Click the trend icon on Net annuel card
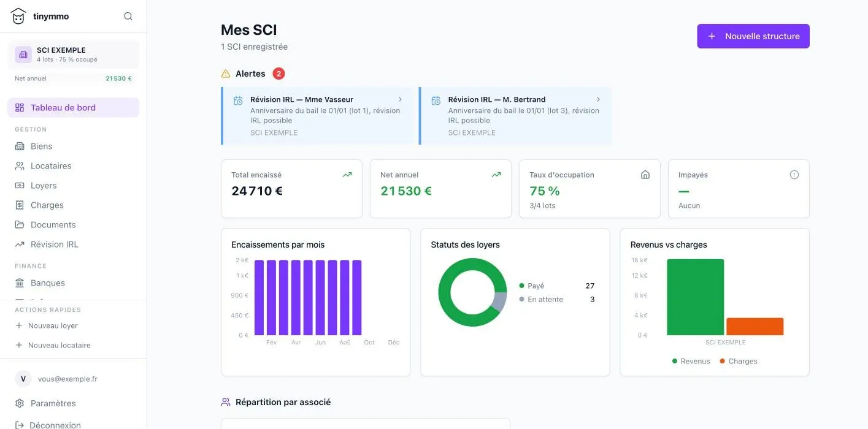Image resolution: width=868 pixels, height=429 pixels. (x=496, y=175)
